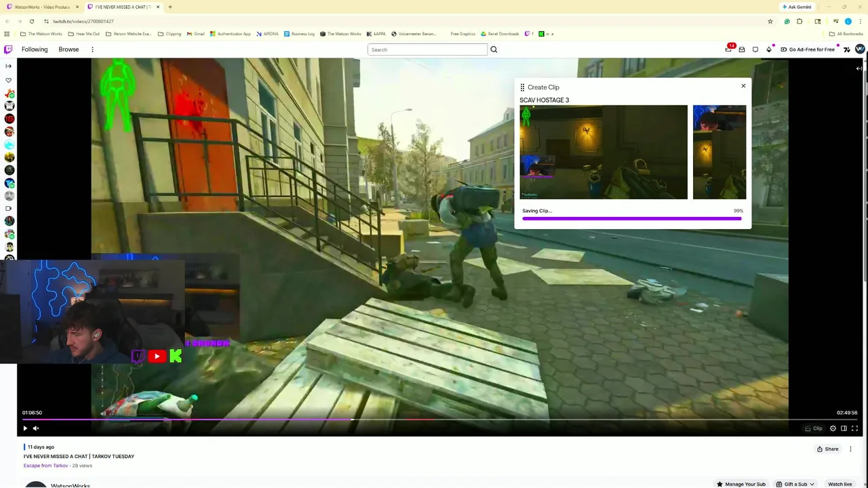Click the Ask Gemini button
Viewport: 868px width, 488px height.
(796, 7)
